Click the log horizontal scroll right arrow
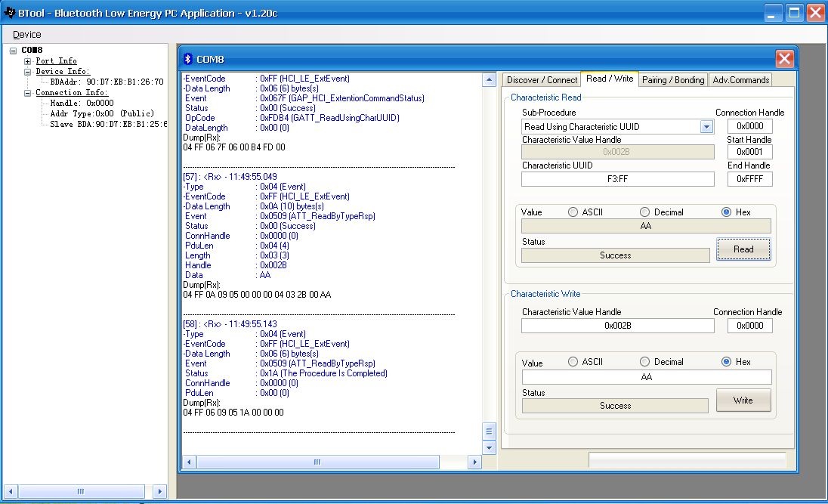This screenshot has height=504, width=828. 474,462
